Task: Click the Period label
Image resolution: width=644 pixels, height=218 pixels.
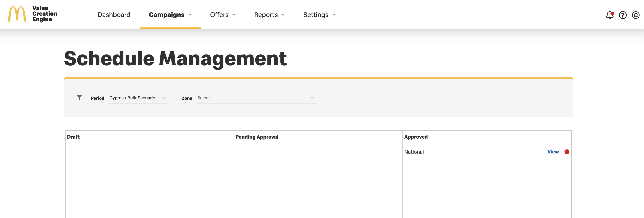Action: pos(98,98)
